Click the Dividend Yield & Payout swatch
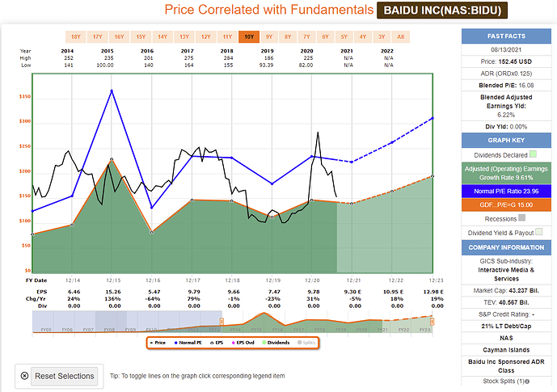This screenshot has width=557, height=392. tap(539, 231)
